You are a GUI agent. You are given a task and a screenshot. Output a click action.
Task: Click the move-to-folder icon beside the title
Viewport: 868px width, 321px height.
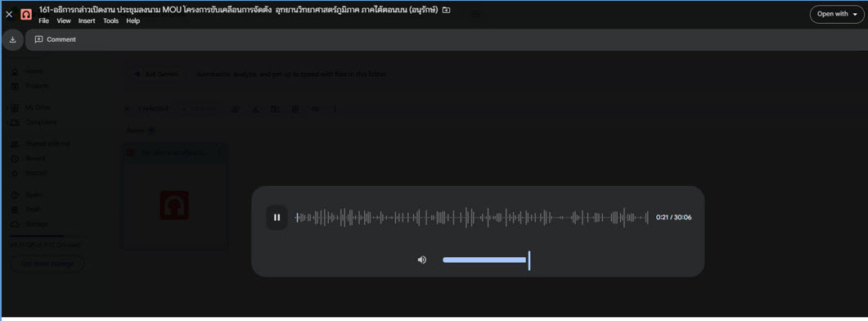(446, 10)
